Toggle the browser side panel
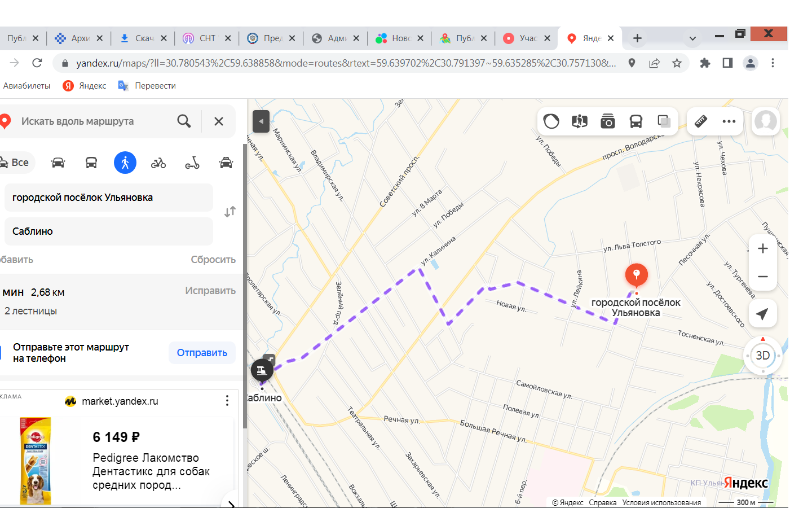Screen dimensions: 812x508 coord(727,63)
